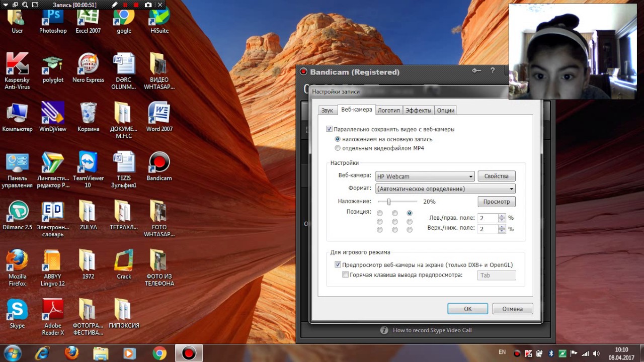The height and width of the screenshot is (362, 644).
Task: Open 'How to record Skype Video Call' link
Action: coord(432,330)
